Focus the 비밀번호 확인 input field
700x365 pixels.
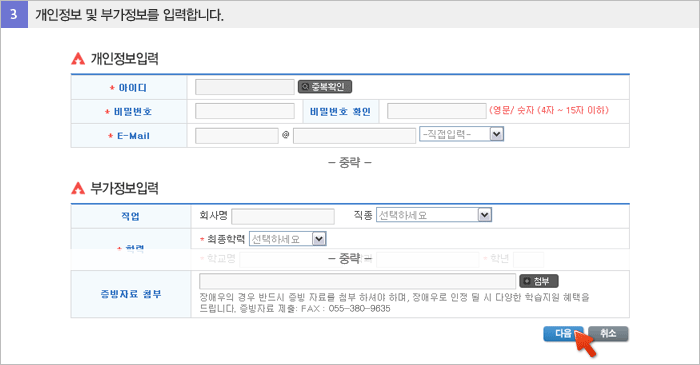point(437,111)
